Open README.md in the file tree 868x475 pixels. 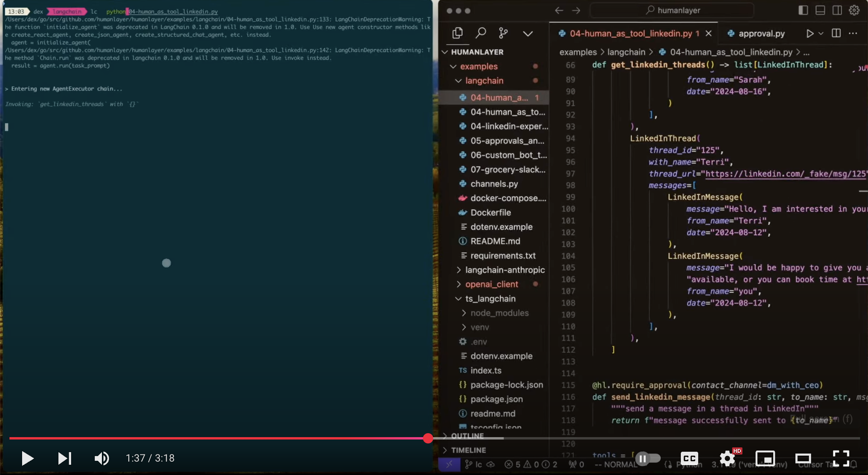point(495,241)
